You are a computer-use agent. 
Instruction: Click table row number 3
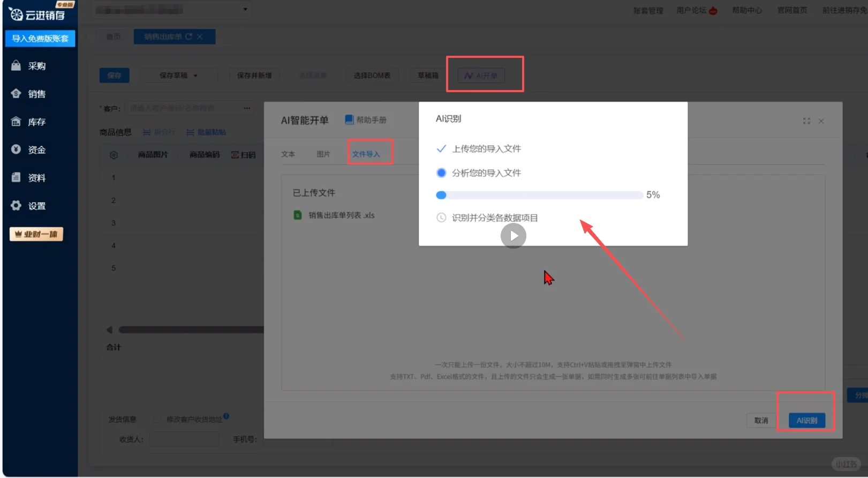point(114,223)
